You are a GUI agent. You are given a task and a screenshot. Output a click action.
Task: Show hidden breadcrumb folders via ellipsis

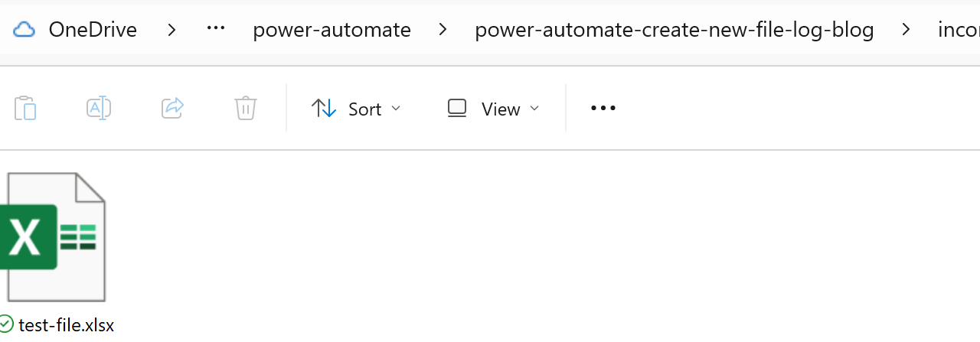(x=216, y=29)
